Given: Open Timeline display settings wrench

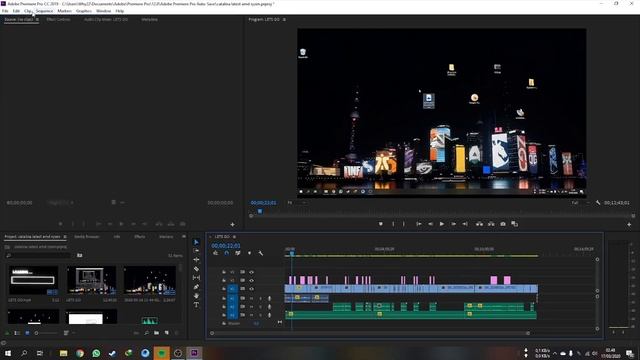Looking at the screenshot, I should pyautogui.click(x=260, y=253).
